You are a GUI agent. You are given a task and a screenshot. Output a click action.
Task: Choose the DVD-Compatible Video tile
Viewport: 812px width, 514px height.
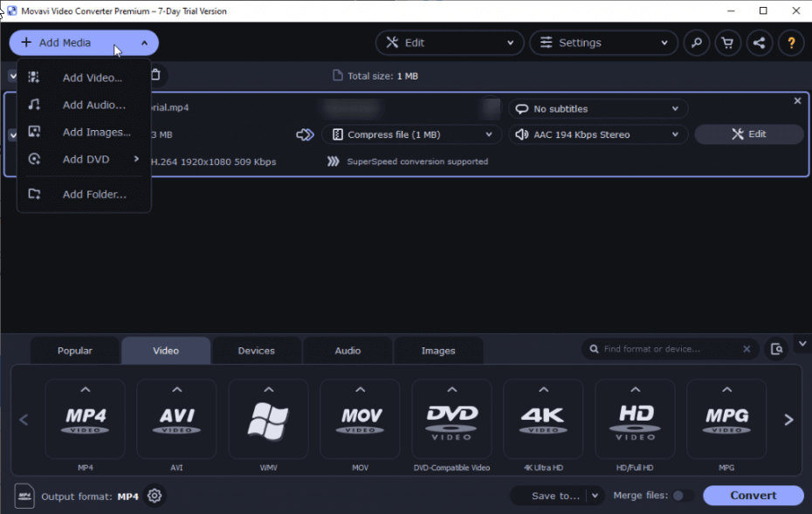tap(451, 419)
